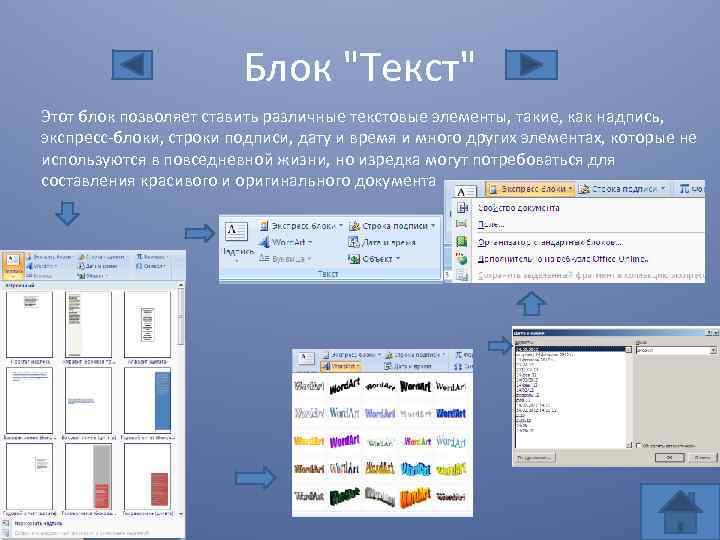
Task: Choose gray 3D WordArt third in bottom row
Action: pos(380,496)
